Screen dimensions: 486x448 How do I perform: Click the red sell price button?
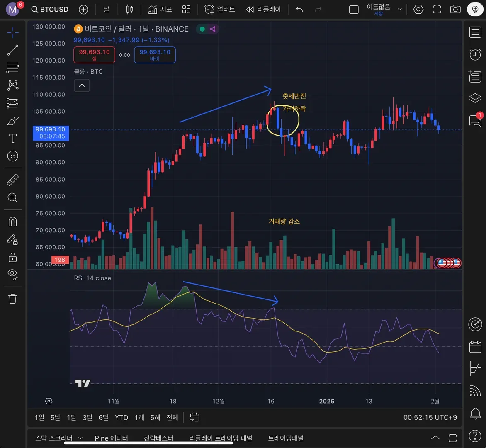[x=94, y=55]
